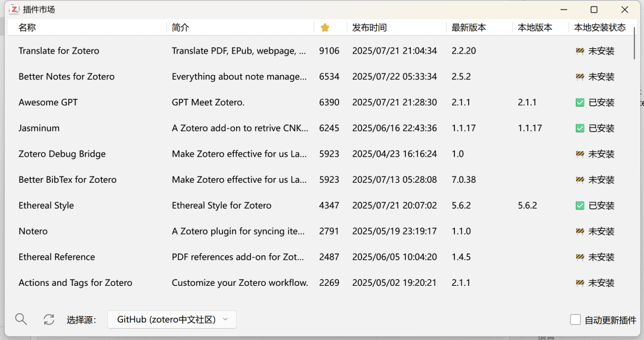Click the not-installed icon for Notero
644x340 pixels.
(x=580, y=231)
